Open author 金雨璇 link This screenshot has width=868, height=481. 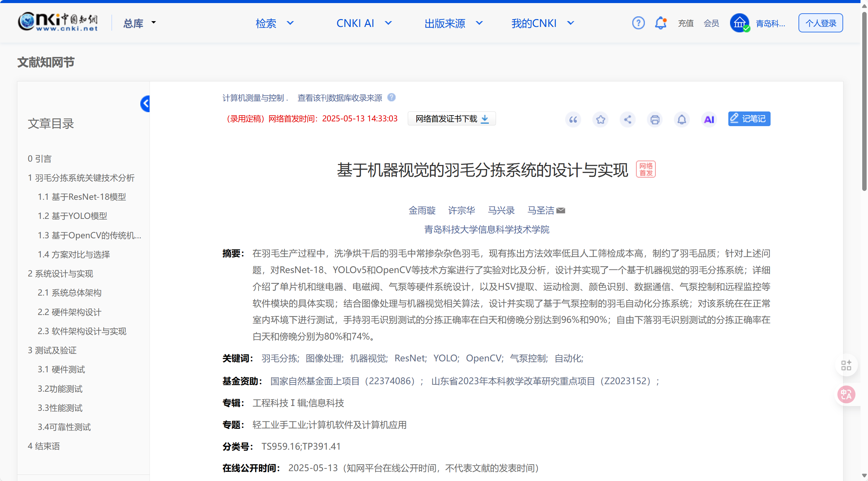click(422, 210)
